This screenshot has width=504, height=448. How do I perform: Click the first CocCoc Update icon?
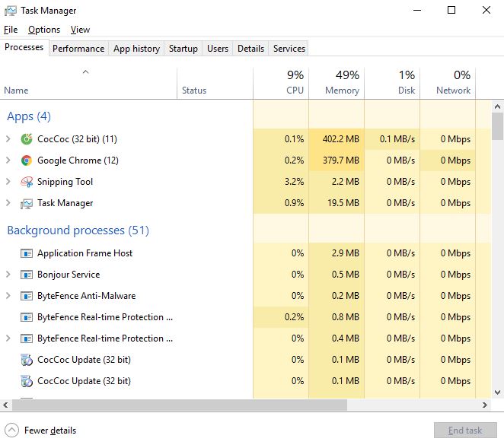click(26, 360)
